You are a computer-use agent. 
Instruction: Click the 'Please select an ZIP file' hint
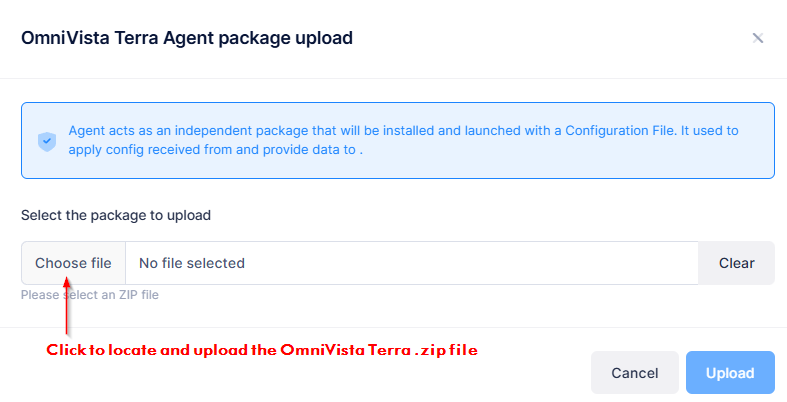[x=90, y=295]
